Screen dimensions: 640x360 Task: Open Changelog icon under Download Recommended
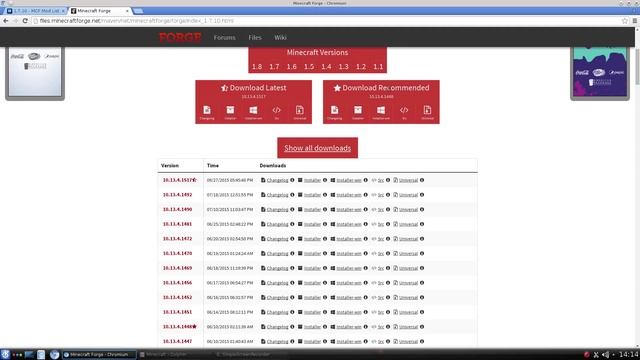335,111
